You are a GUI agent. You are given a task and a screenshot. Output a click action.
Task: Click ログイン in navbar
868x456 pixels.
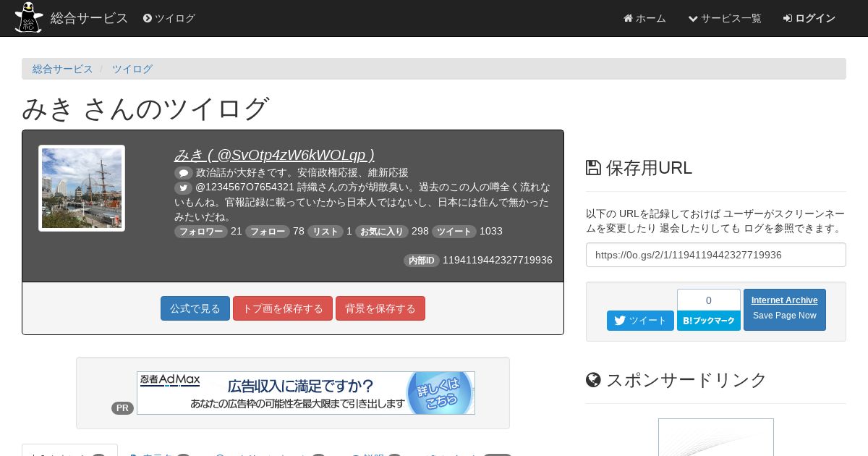click(809, 18)
